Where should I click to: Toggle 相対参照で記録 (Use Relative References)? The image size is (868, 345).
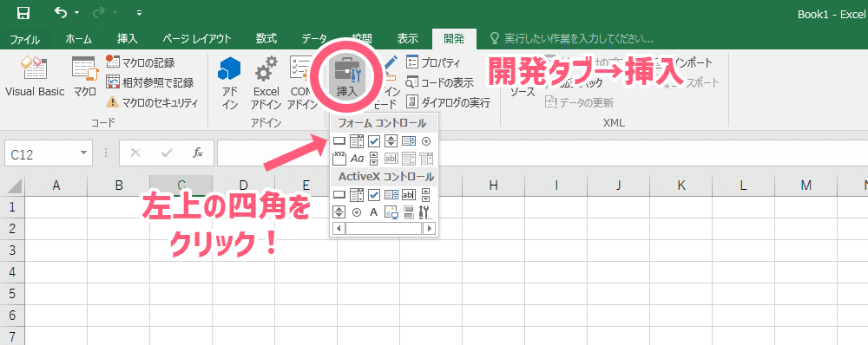[x=150, y=82]
